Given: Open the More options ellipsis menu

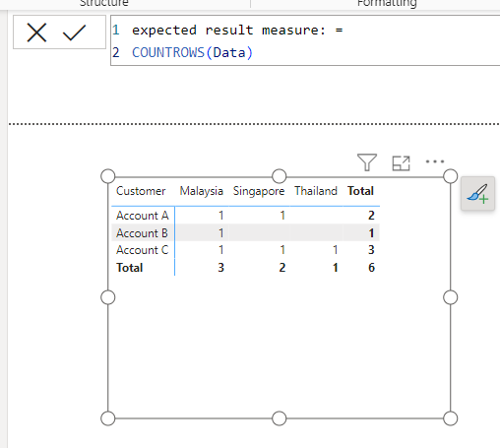Looking at the screenshot, I should pos(435,161).
